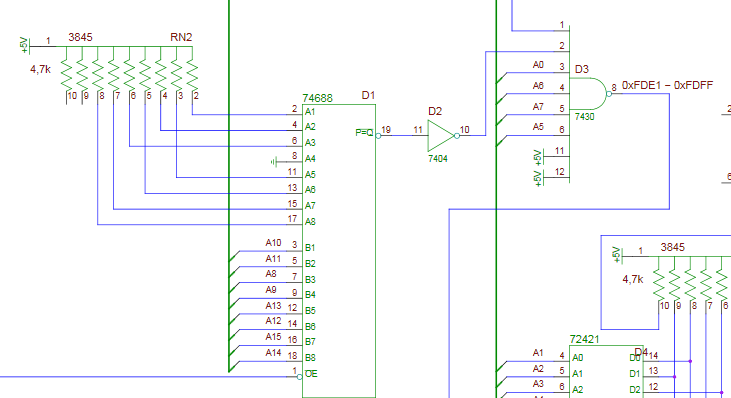Click the D1 reference designator
731x398 pixels.
(368, 95)
